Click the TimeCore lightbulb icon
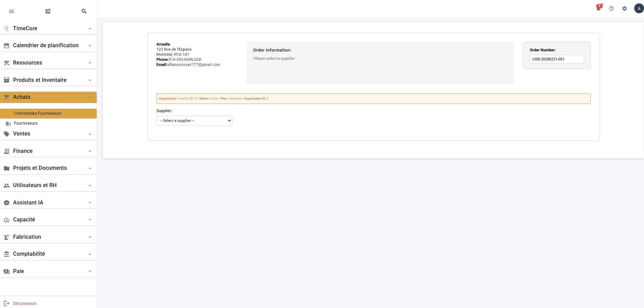The width and height of the screenshot is (644, 308). [6, 29]
